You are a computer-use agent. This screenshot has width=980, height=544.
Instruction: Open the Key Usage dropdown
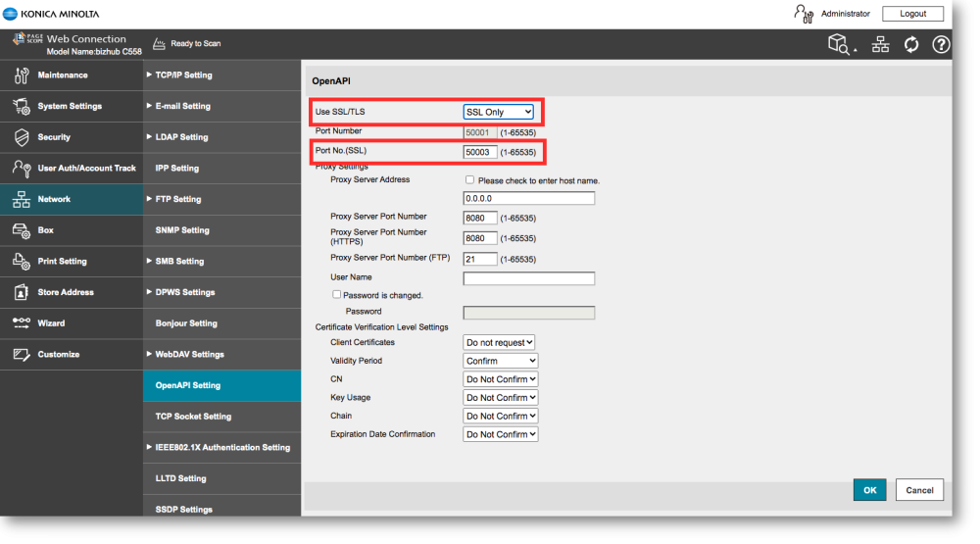501,398
